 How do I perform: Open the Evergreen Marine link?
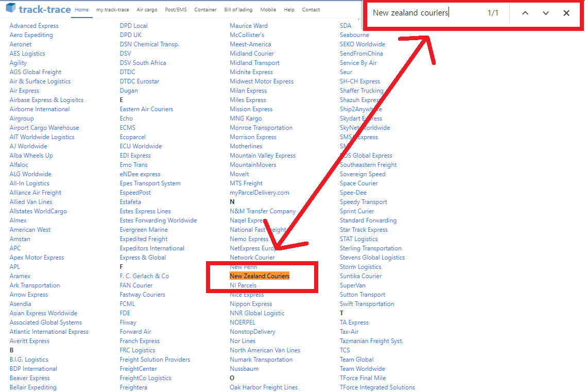point(144,230)
